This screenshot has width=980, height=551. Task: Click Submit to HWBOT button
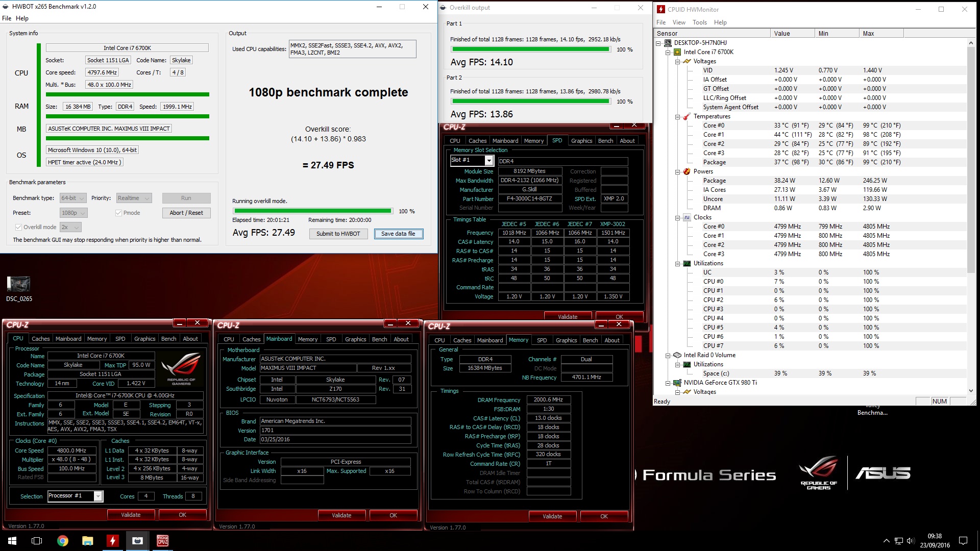click(338, 234)
